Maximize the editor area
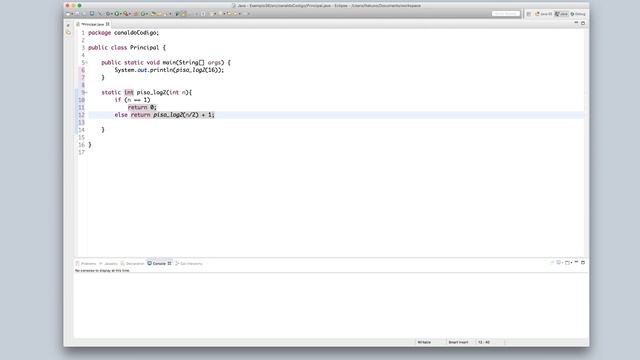 [x=583, y=23]
